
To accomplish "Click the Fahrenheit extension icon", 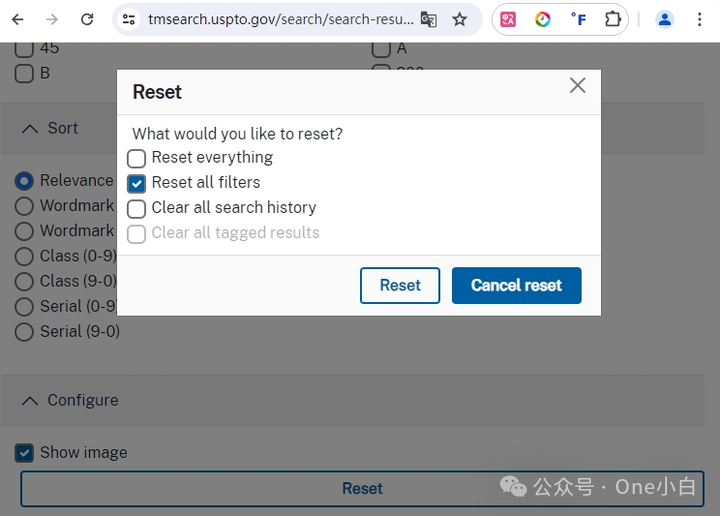I will coord(578,19).
